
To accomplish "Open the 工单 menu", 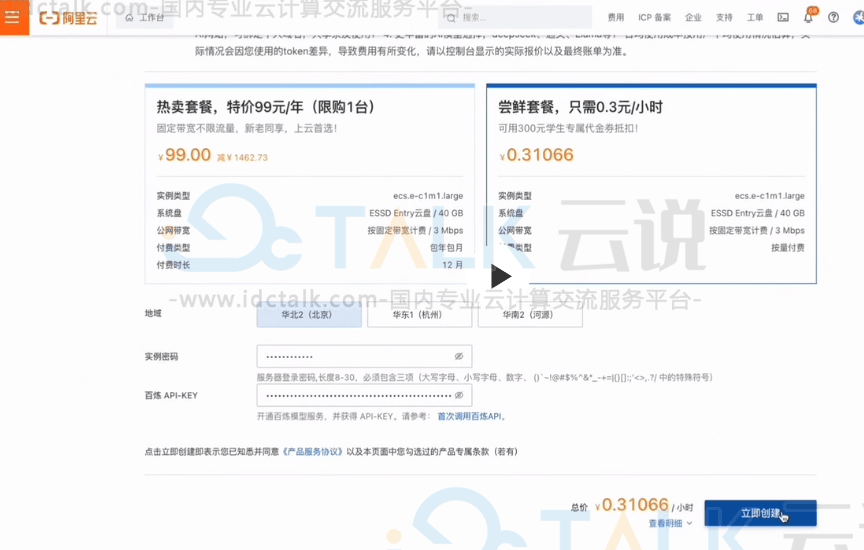I will click(x=755, y=18).
